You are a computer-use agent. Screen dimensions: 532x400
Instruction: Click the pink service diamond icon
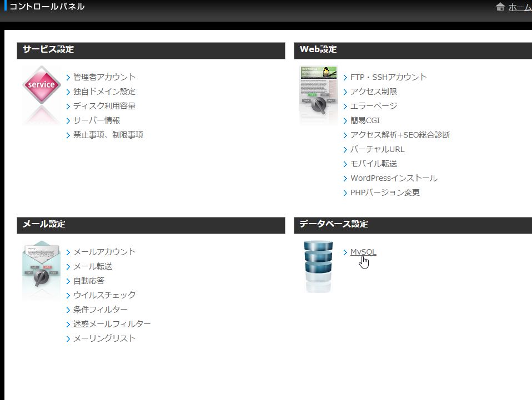tap(42, 85)
